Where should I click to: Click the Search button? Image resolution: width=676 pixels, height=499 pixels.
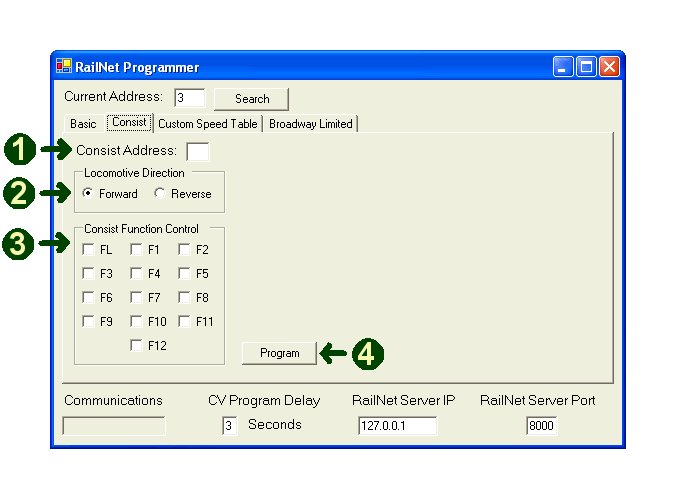click(x=251, y=99)
